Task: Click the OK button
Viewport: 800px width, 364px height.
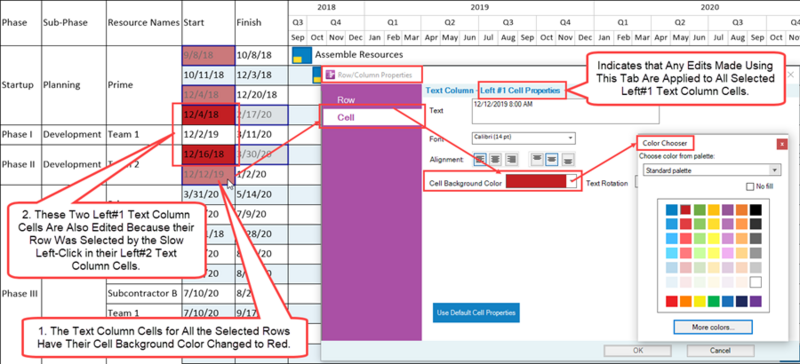Action: (638, 351)
